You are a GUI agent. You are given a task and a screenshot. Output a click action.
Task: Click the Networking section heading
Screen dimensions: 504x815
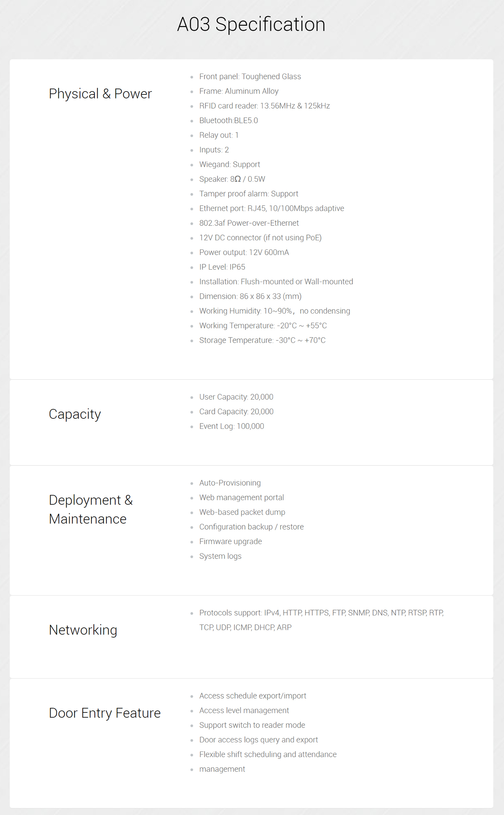[x=83, y=630]
